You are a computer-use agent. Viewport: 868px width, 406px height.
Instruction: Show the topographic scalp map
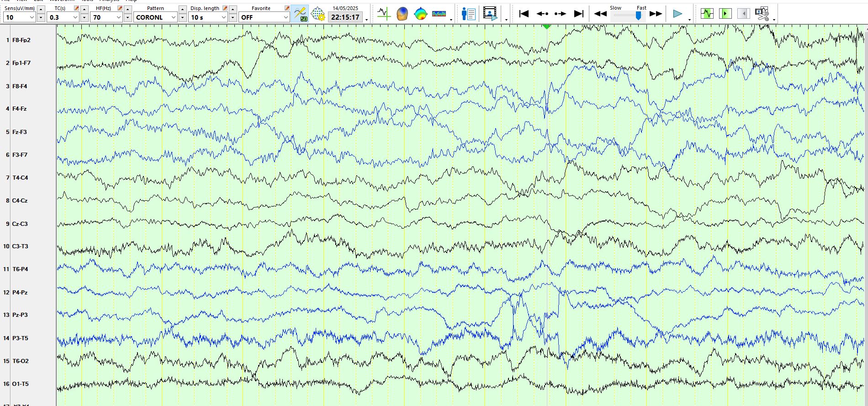(420, 14)
